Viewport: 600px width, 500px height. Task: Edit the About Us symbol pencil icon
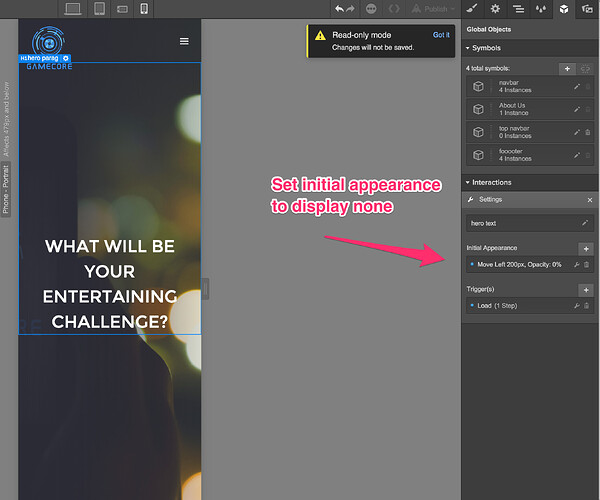577,110
